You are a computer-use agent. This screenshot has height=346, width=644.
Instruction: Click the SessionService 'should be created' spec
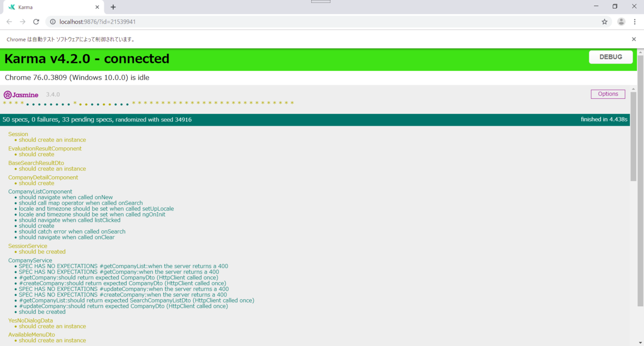(42, 251)
